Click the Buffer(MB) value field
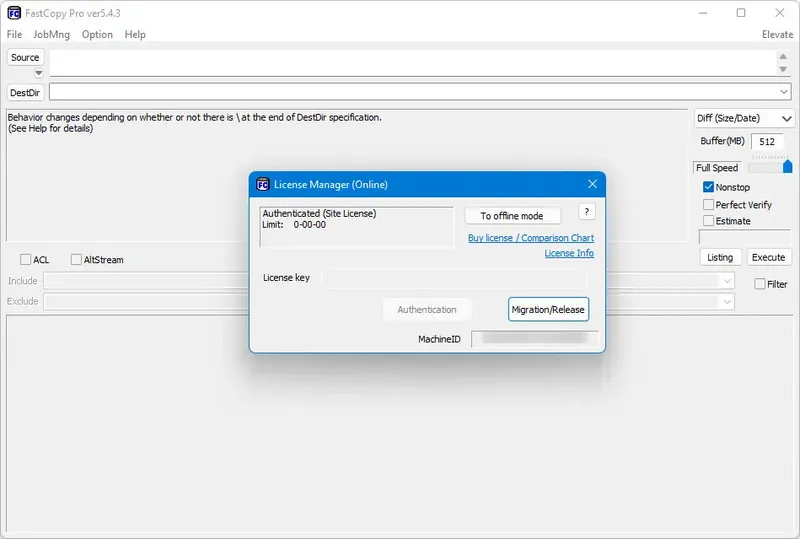This screenshot has width=800, height=539. 767,142
